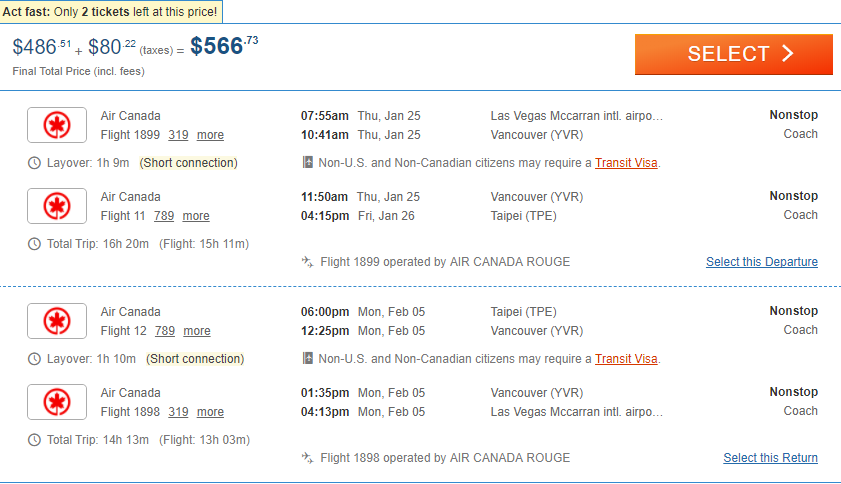Expand more details for Flight 12
841x484 pixels.
[197, 331]
